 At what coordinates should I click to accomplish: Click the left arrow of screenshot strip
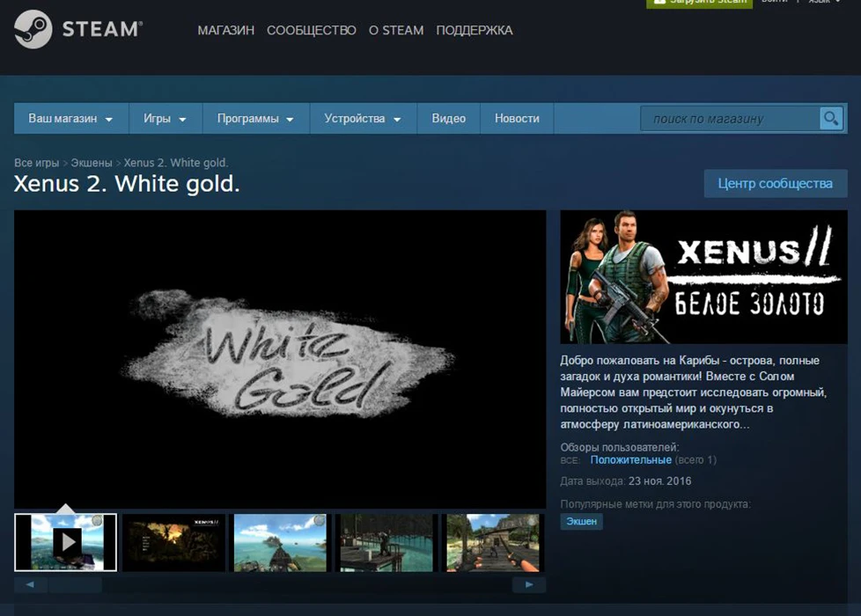(x=30, y=584)
